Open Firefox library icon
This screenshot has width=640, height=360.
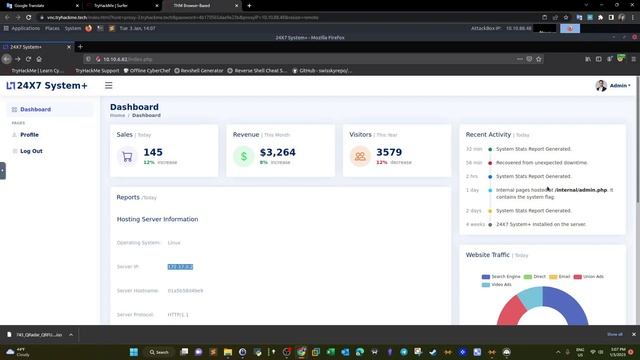tap(588, 59)
